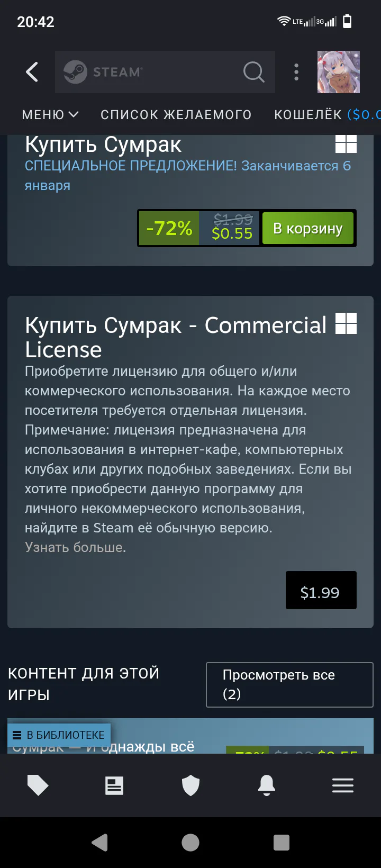381x868 pixels.
Task: Tap the $1.99 Commercial License price button
Action: pos(321,590)
